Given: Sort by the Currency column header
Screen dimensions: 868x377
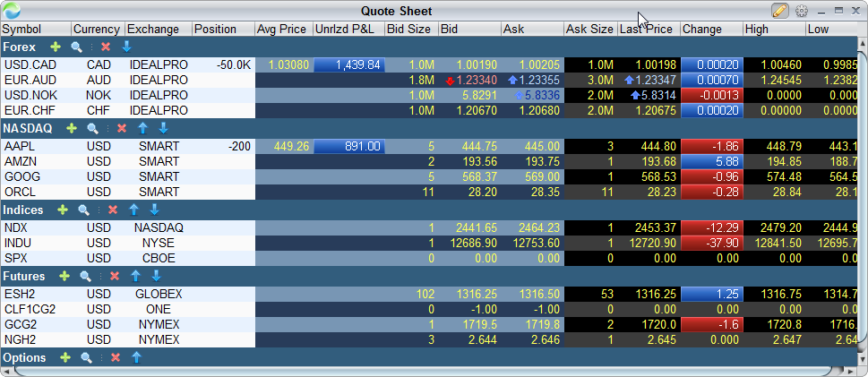Looking at the screenshot, I should click(98, 30).
